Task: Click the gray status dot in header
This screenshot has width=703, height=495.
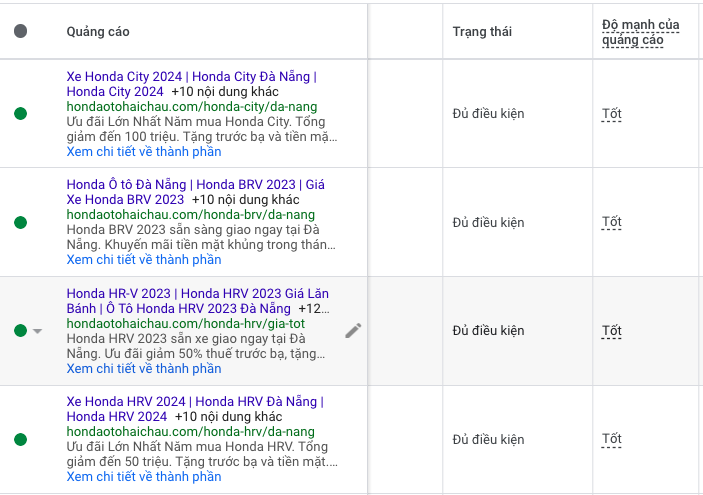Action: [21, 32]
